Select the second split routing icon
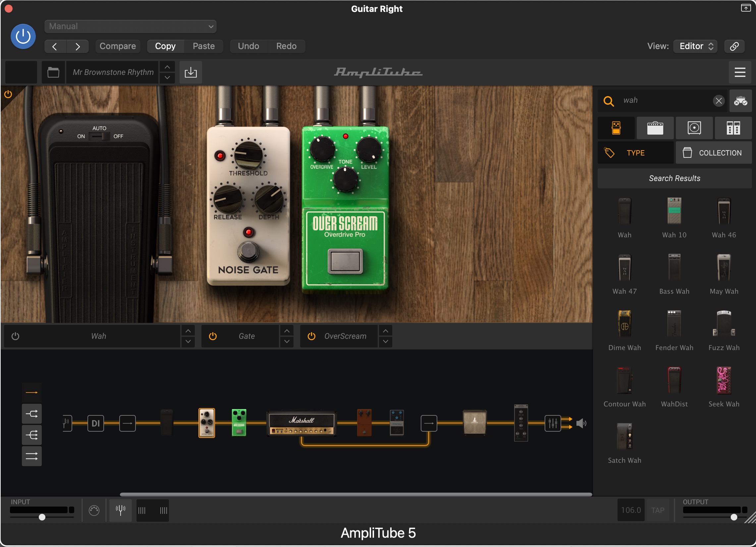This screenshot has width=756, height=547. pos(32,414)
